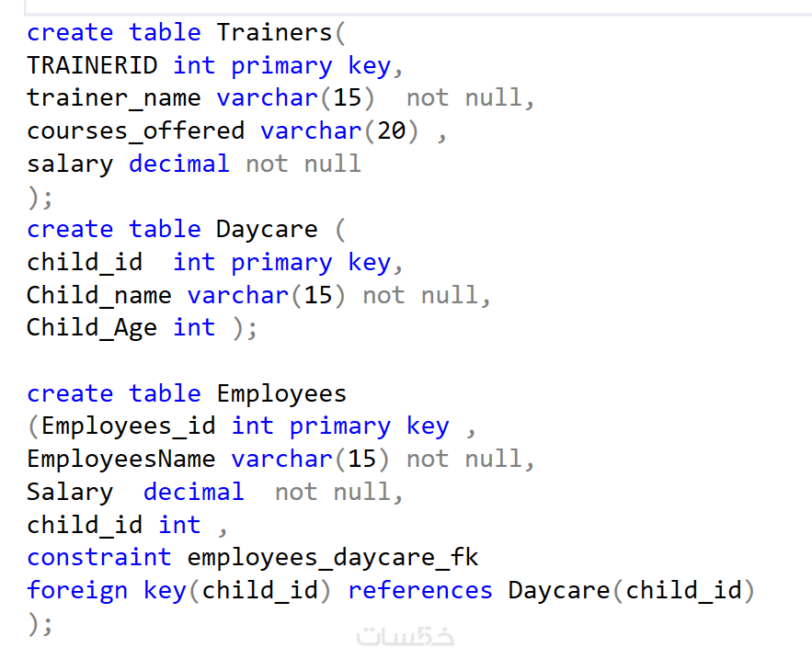Click the gray watermark logo at the bottom
812x659 pixels.
(x=406, y=636)
